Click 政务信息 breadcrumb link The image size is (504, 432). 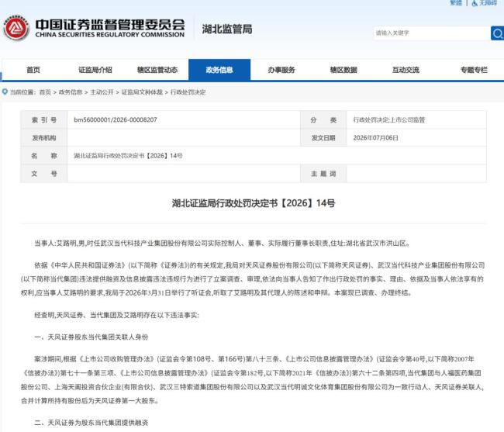[x=71, y=92]
